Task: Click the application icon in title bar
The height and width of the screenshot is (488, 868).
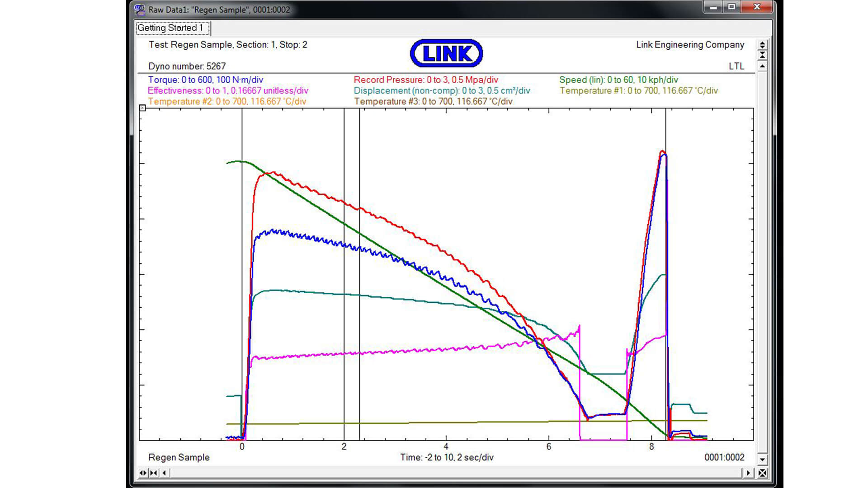Action: coord(140,9)
